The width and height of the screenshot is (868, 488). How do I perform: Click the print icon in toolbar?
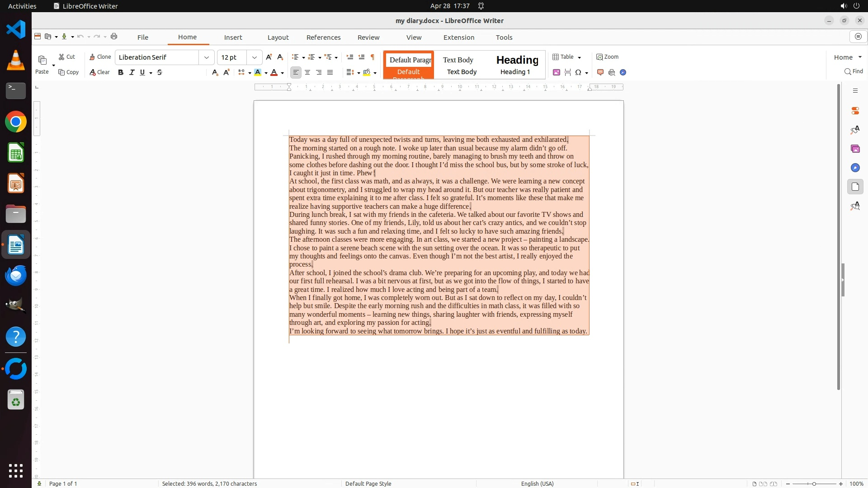[x=114, y=37]
